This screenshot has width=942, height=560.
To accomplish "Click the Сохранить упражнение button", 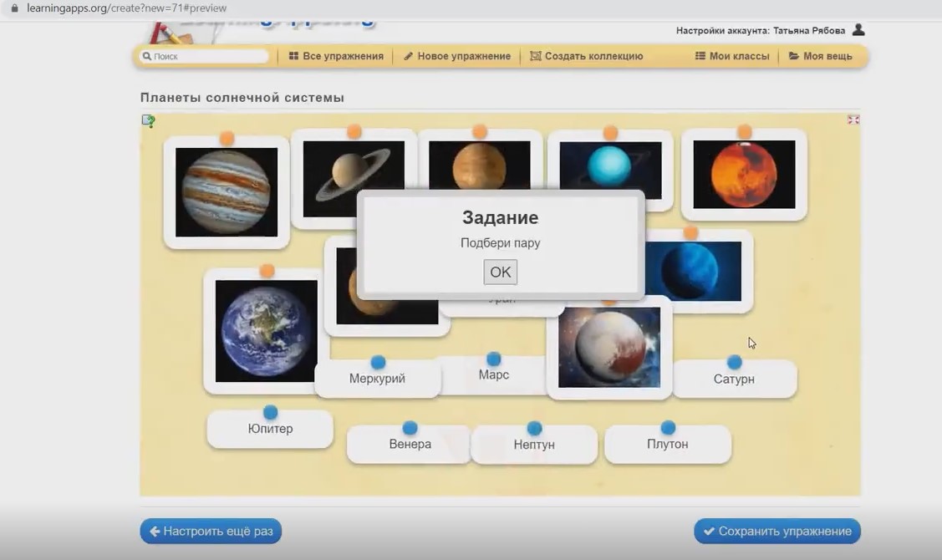I will tap(777, 531).
